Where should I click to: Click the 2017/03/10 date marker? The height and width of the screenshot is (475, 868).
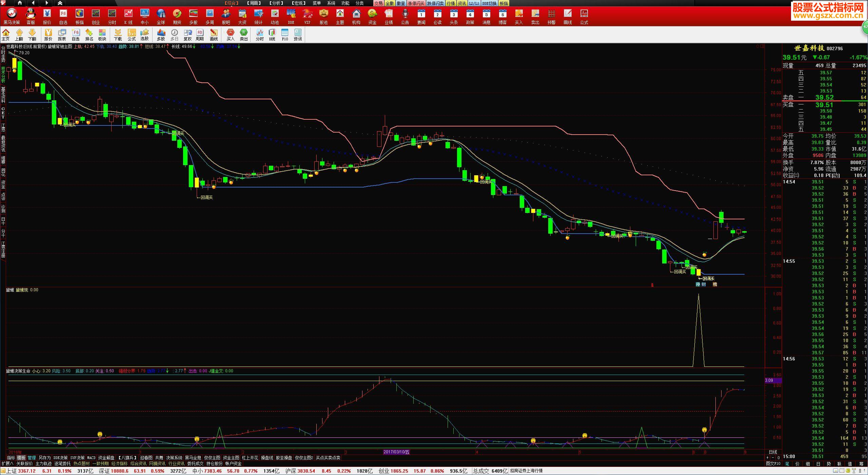[396, 452]
